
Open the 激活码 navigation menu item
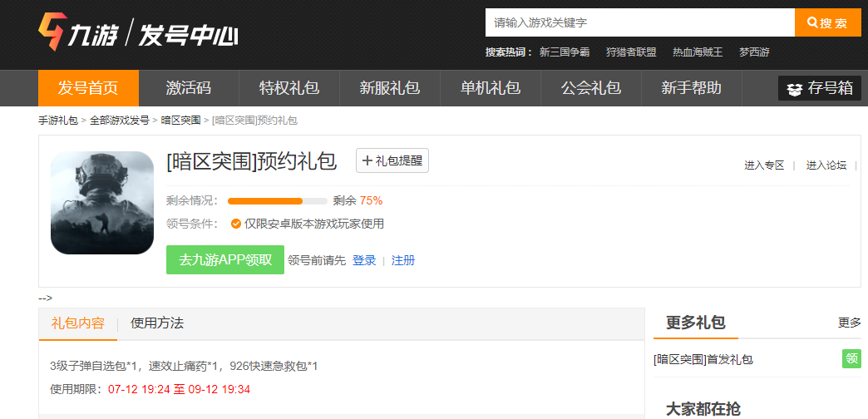tap(189, 88)
